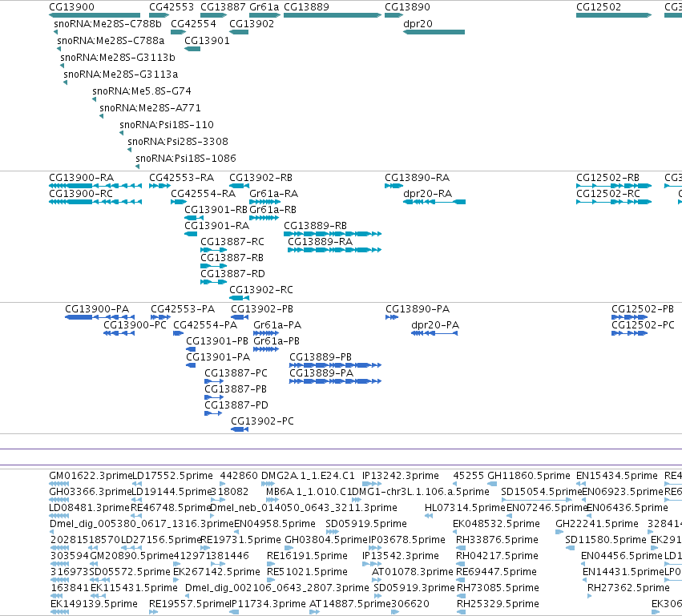682x616 pixels.
Task: Click the CG13889-RB transcript glyph
Action: coord(333,234)
